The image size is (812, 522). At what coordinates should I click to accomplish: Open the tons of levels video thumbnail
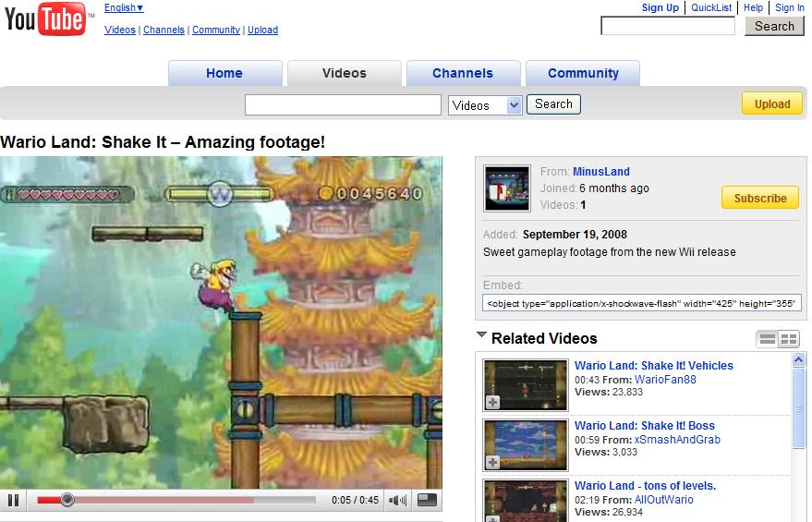tap(525, 500)
